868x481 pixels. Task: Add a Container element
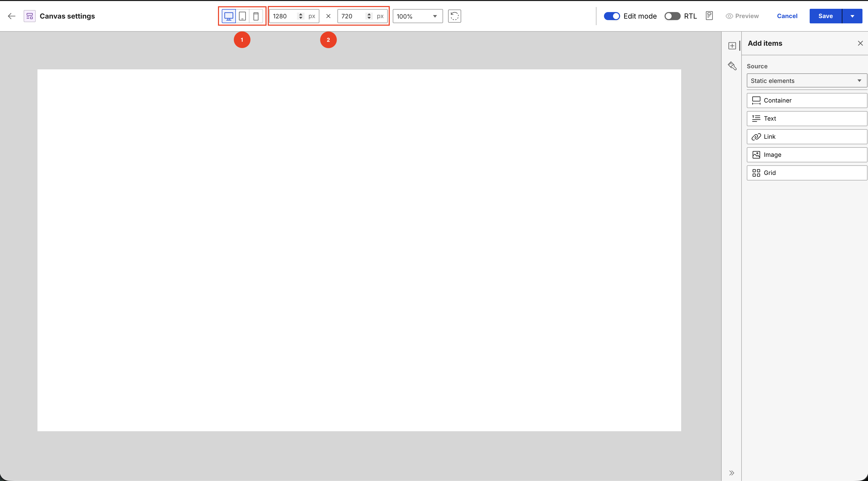point(807,100)
